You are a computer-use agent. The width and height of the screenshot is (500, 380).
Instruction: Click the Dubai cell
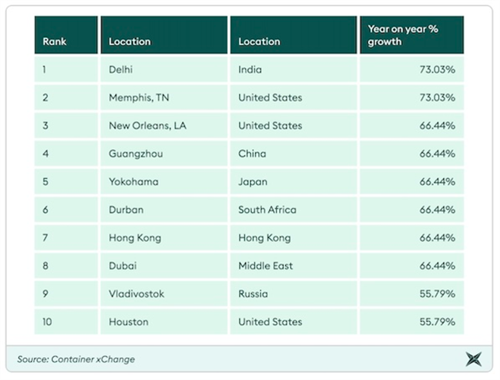tap(164, 265)
